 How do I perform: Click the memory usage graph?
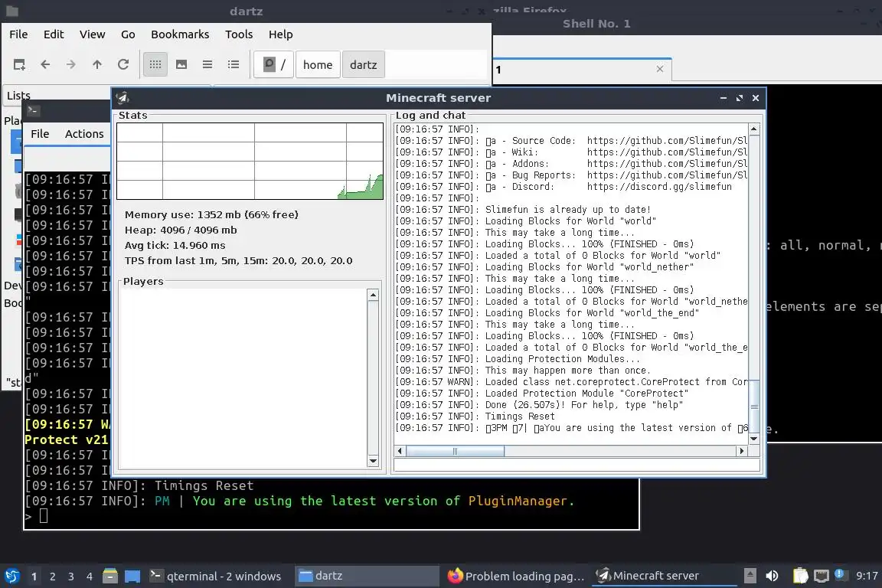coord(250,161)
